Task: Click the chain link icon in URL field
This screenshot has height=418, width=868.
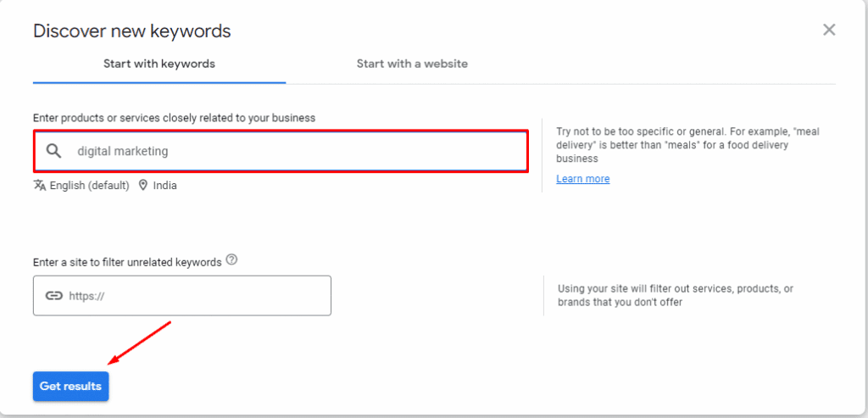Action: [54, 296]
